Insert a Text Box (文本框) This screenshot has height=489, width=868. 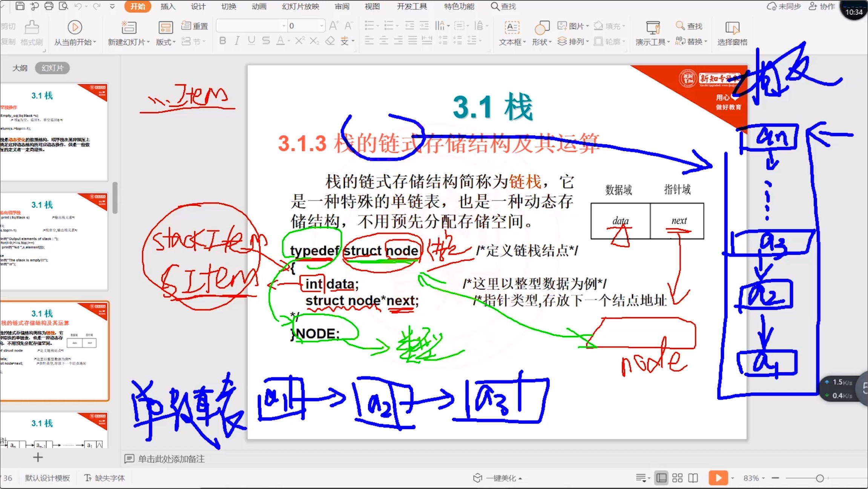tap(512, 33)
